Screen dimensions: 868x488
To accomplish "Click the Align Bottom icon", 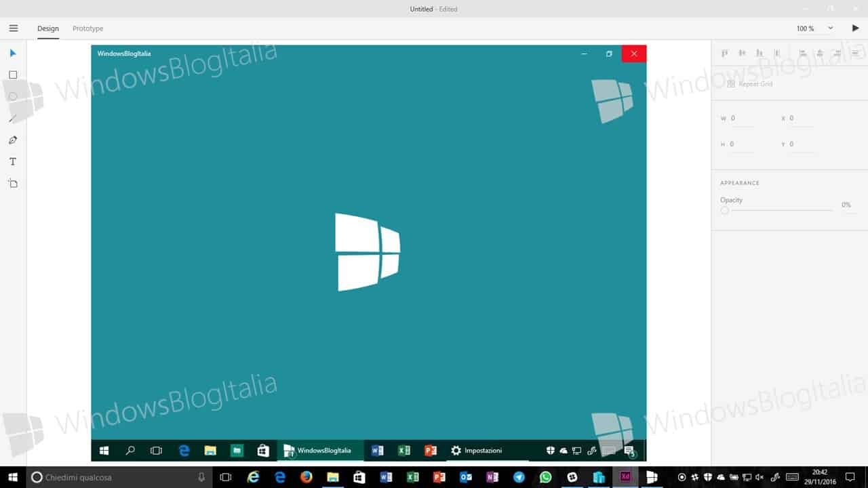I will 759,53.
